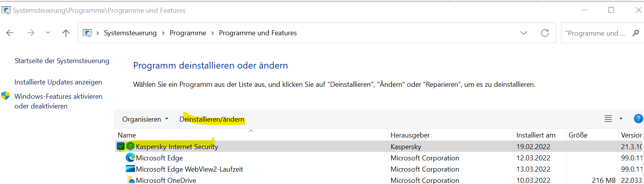Click Deinstallieren/ändern in the toolbar
This screenshot has height=184, width=644.
[x=212, y=119]
